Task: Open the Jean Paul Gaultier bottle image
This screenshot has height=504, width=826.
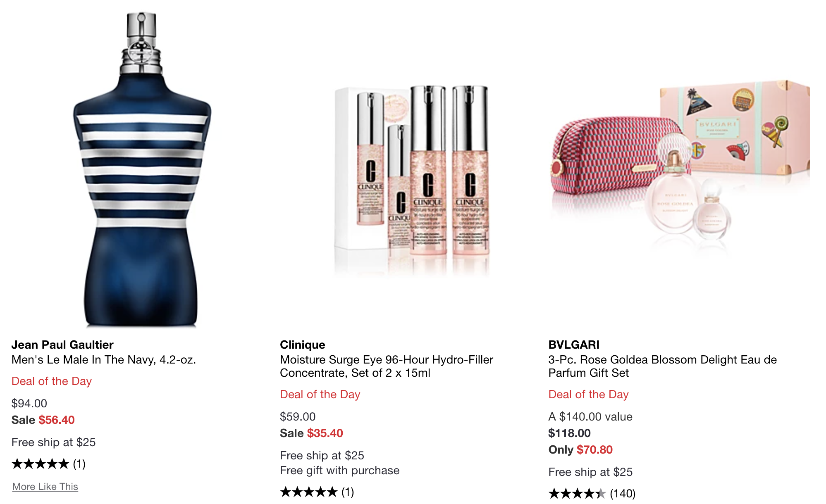Action: [141, 169]
